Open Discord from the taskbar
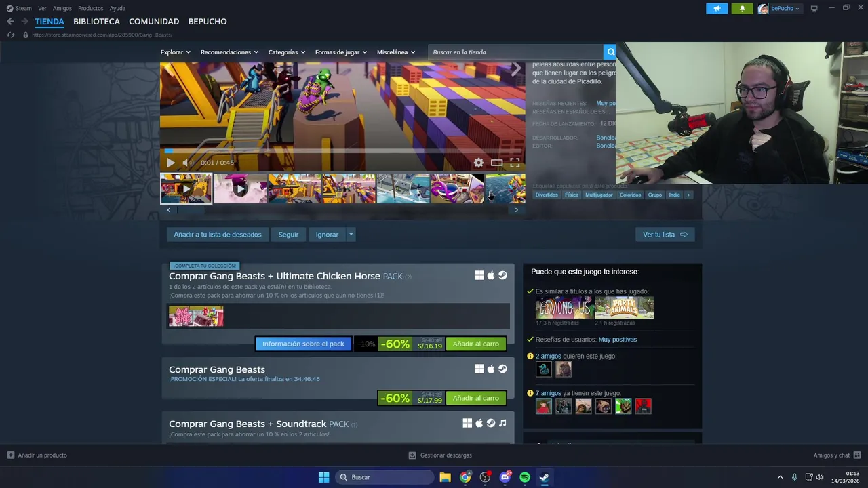The width and height of the screenshot is (868, 488). coord(505,477)
